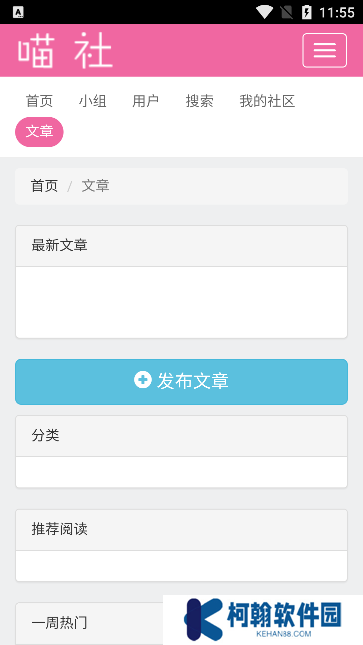The height and width of the screenshot is (645, 363).
Task: Tap the Wi-Fi status icon
Action: (264, 12)
